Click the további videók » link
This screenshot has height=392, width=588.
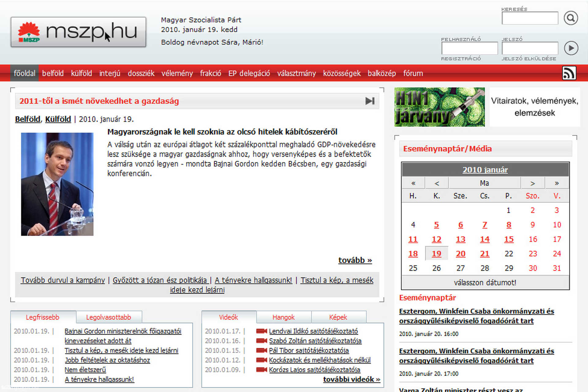tap(352, 379)
